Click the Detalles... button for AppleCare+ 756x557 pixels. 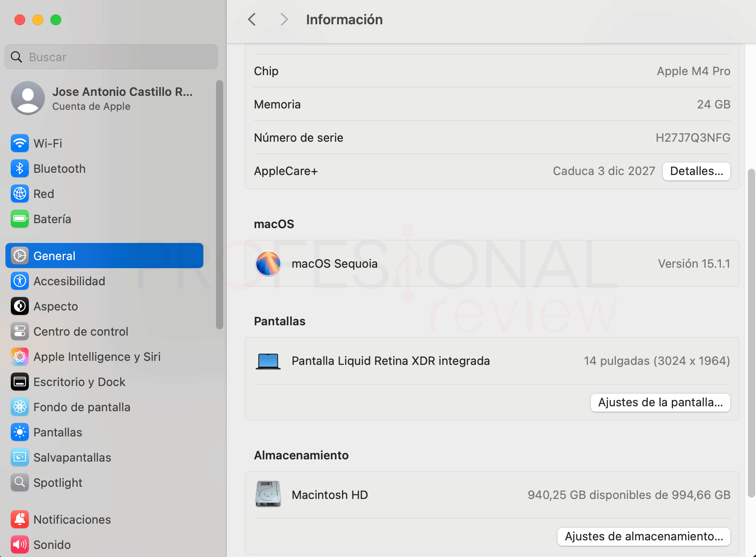point(697,171)
